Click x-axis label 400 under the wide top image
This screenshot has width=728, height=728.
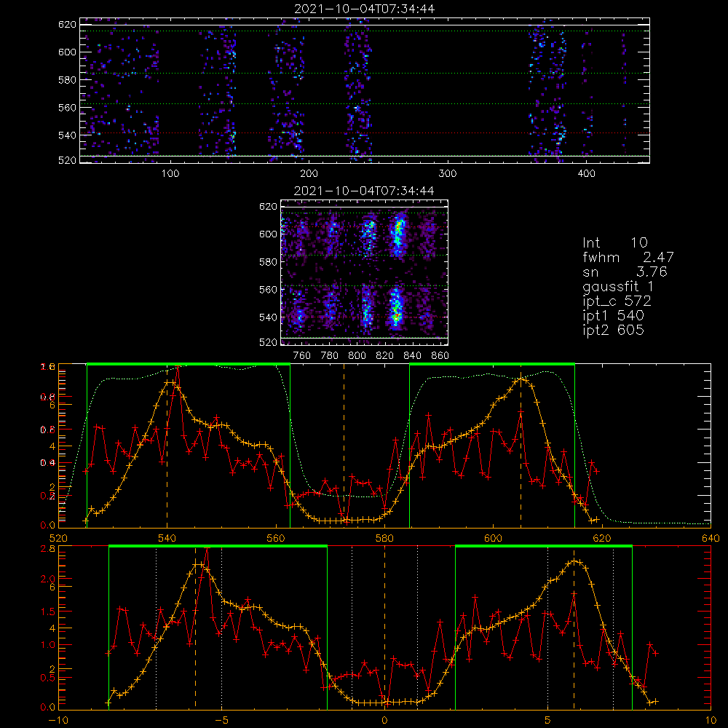click(x=586, y=174)
